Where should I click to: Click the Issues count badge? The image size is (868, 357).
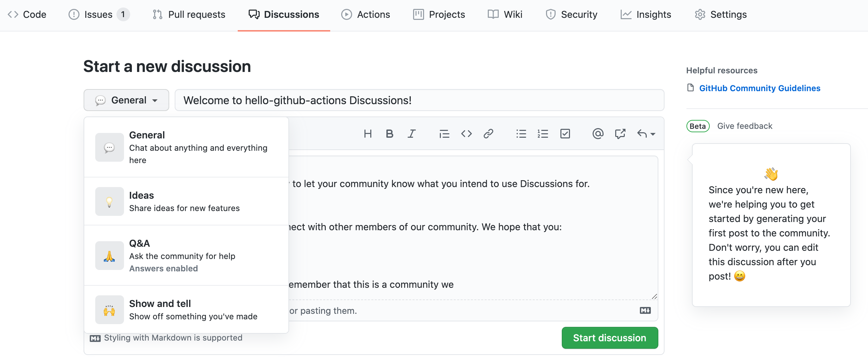(123, 14)
